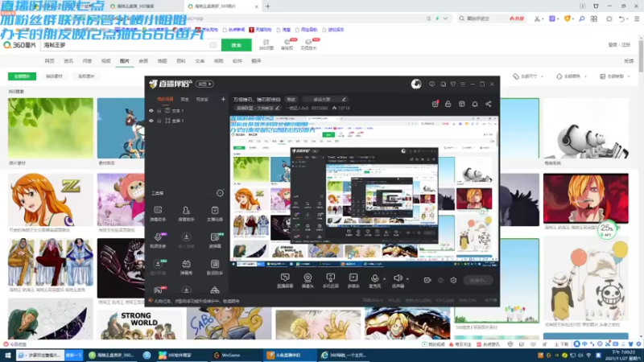Open the stream companion hamburger menu
The height and width of the screenshot is (362, 644).
[463, 84]
